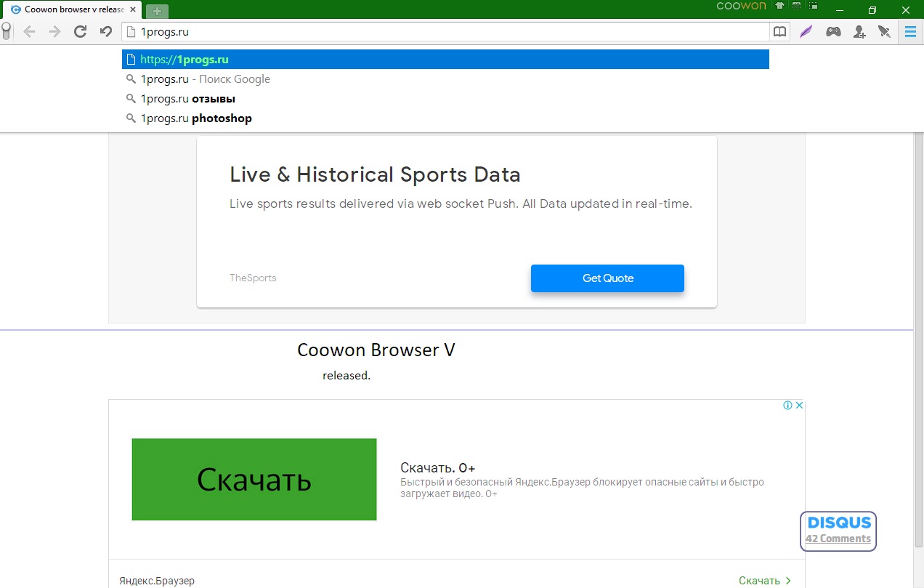The width and height of the screenshot is (924, 588).
Task: Click the Coowon logo in title bar
Action: [741, 6]
